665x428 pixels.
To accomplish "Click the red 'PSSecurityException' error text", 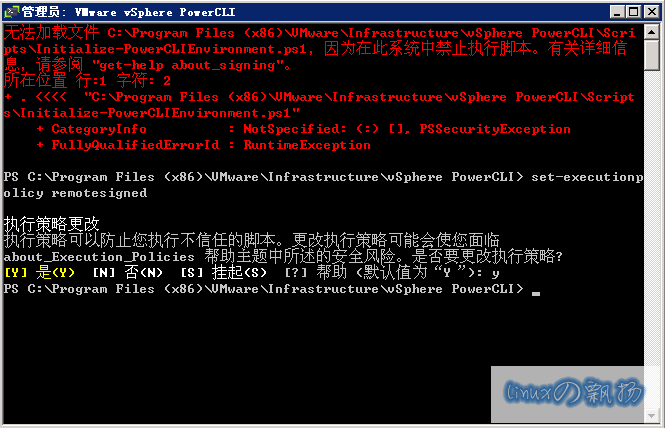I will [x=495, y=129].
